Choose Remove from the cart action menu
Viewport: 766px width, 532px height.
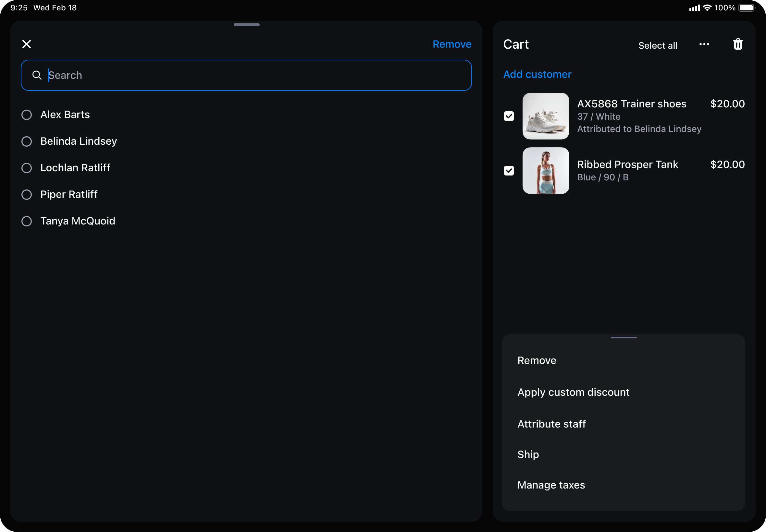tap(537, 360)
